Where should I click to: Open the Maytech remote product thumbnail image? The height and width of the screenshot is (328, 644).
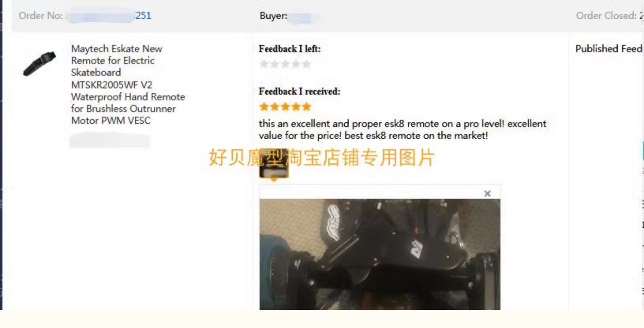[39, 64]
